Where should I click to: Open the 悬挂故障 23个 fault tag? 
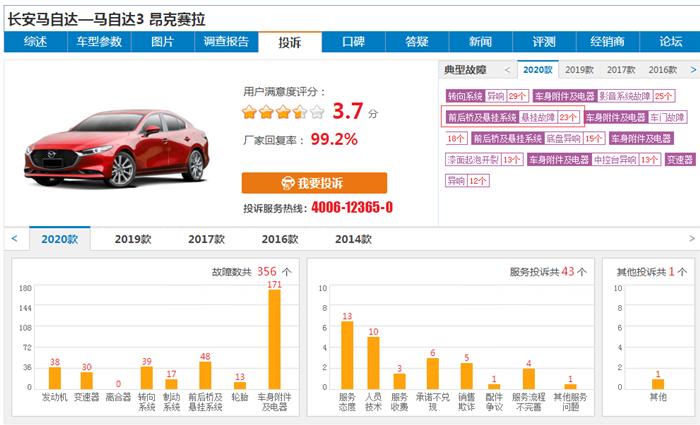513,117
